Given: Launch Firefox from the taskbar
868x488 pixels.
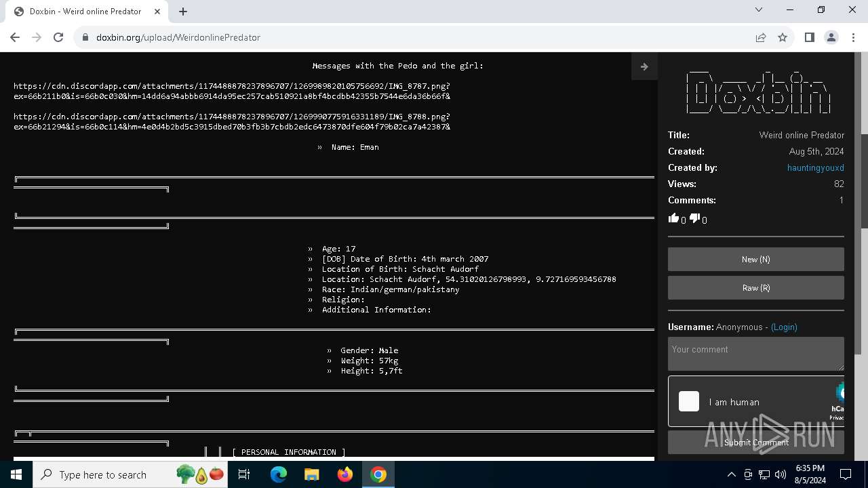Looking at the screenshot, I should 345,474.
